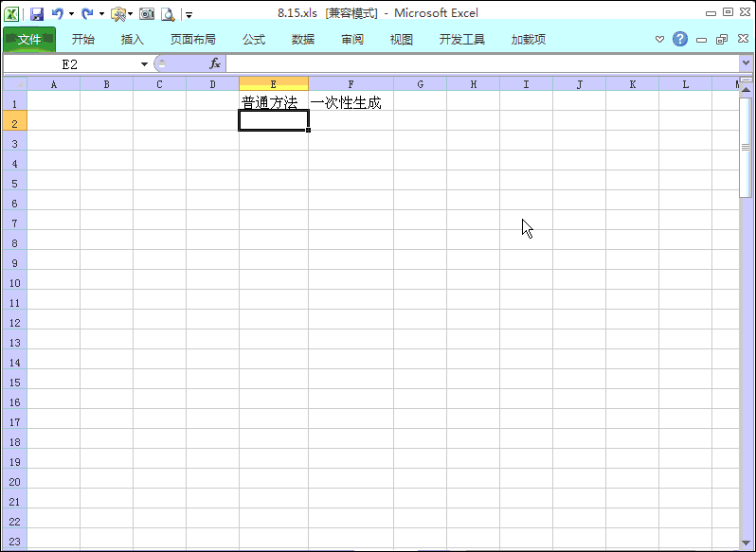This screenshot has width=756, height=552.
Task: Click the Name Box showing E2
Action: (70, 64)
